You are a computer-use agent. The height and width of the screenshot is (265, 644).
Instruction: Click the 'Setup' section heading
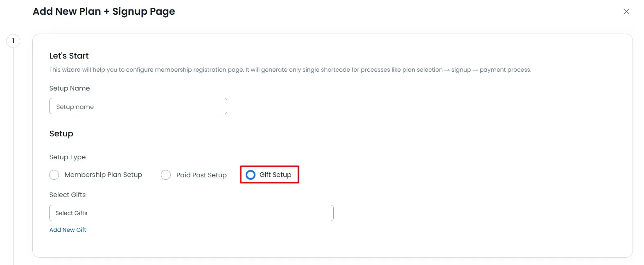[x=61, y=134]
